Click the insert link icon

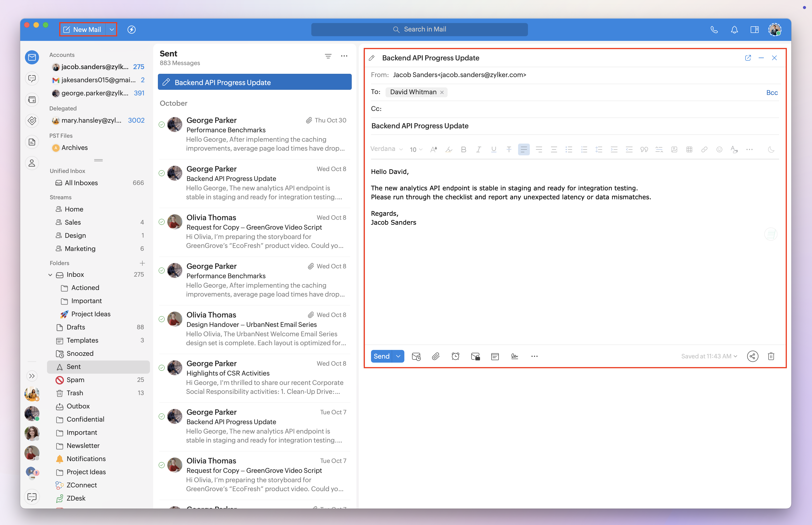click(704, 149)
